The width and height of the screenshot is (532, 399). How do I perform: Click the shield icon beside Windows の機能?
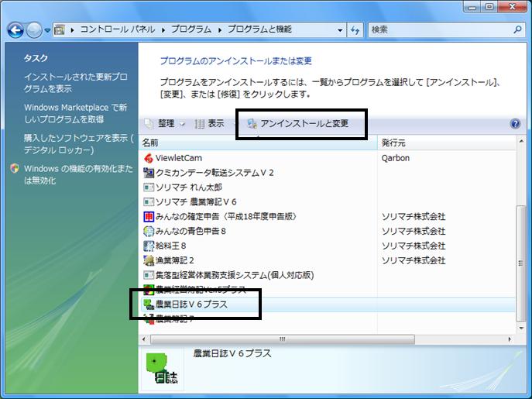(x=15, y=168)
